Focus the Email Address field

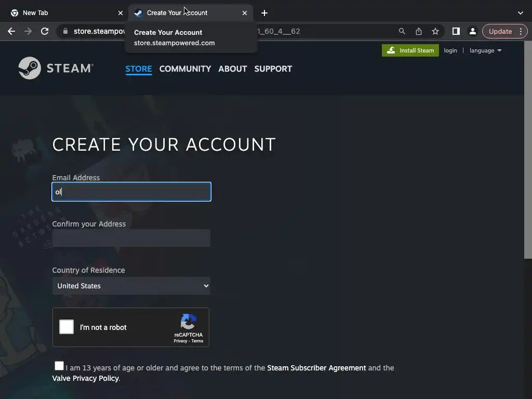131,192
